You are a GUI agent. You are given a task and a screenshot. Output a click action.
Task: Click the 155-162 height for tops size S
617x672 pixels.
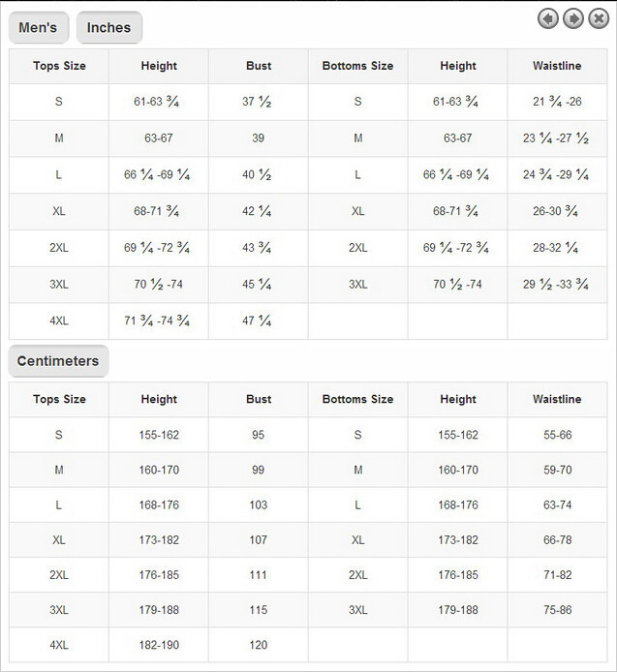coord(159,436)
